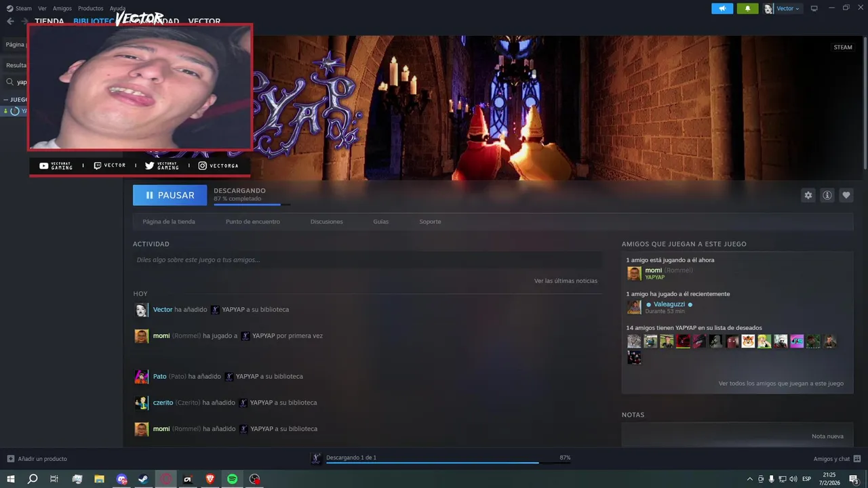Image resolution: width=868 pixels, height=488 pixels.
Task: Click the 87 % completado text
Action: click(237, 199)
